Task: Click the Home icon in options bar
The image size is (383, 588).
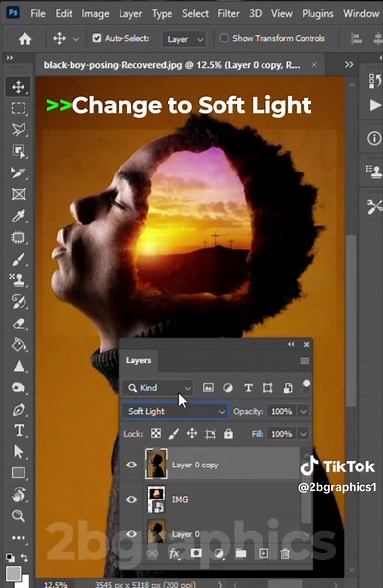Action: [24, 38]
